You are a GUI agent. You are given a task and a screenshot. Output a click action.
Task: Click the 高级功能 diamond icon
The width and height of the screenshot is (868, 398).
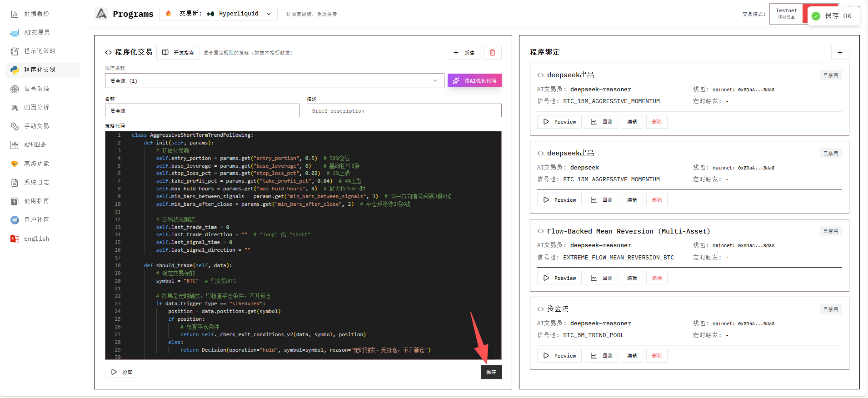[15, 164]
